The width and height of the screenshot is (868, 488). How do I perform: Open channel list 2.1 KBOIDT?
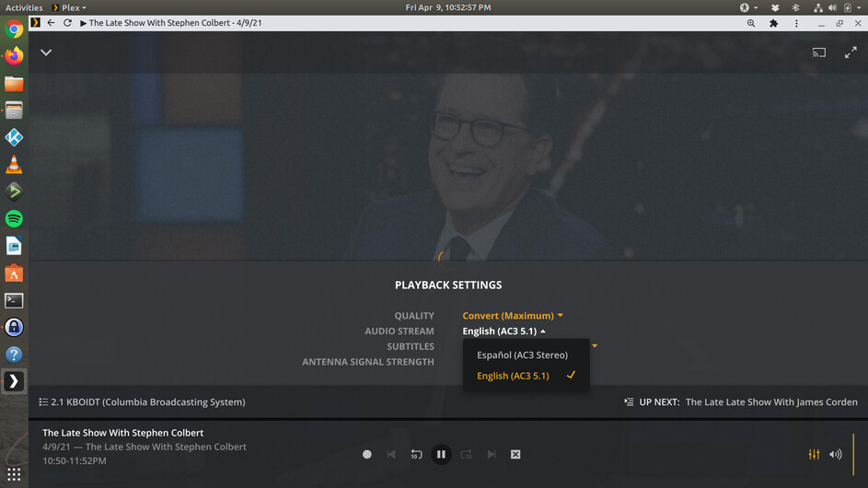(143, 402)
